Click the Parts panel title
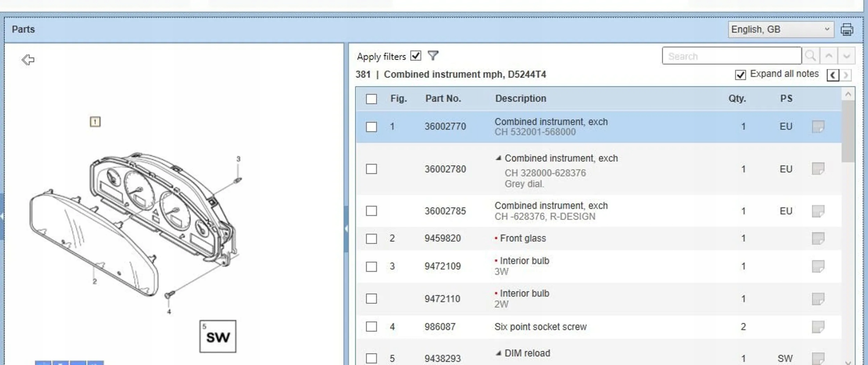This screenshot has width=868, height=365. click(x=23, y=29)
